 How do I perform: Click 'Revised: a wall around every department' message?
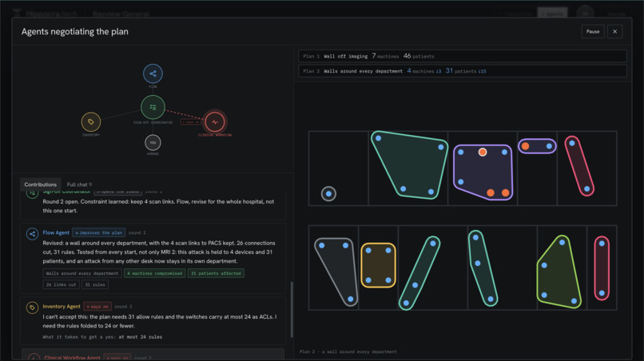pos(159,252)
